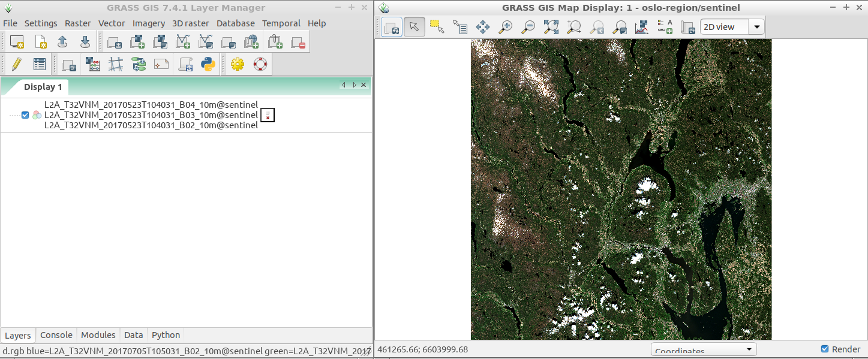
Task: Switch to the Modules tab
Action: [x=98, y=335]
